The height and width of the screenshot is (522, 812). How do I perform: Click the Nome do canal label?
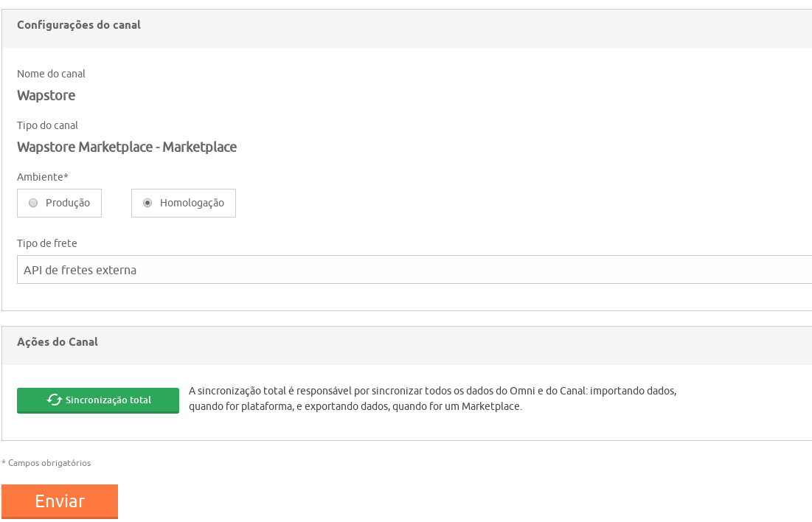pyautogui.click(x=52, y=74)
